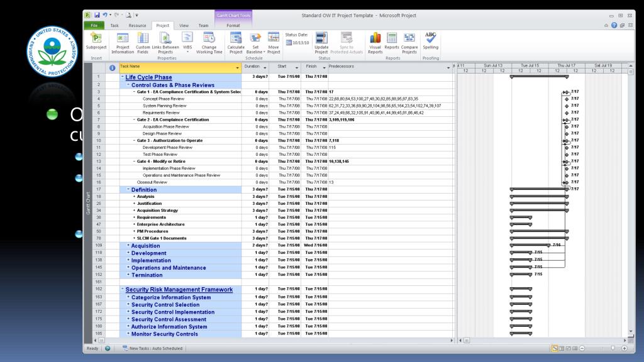Expand the Analysis subtask group
Screen dimensions: 644x362
(x=134, y=197)
